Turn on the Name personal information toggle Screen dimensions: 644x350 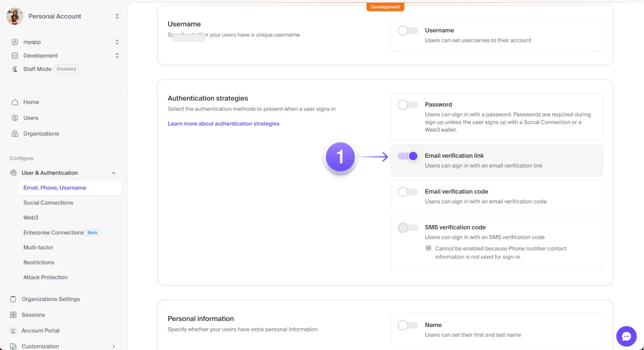407,325
